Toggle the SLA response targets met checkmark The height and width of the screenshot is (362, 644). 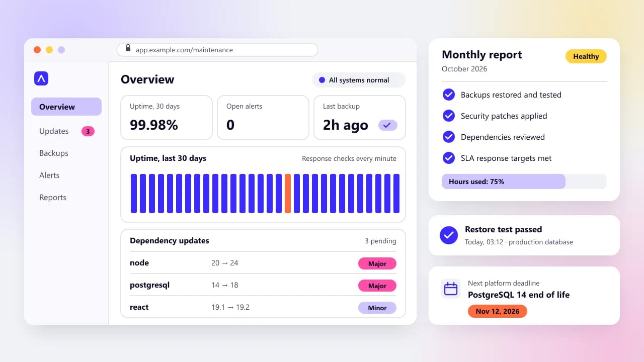pos(448,158)
